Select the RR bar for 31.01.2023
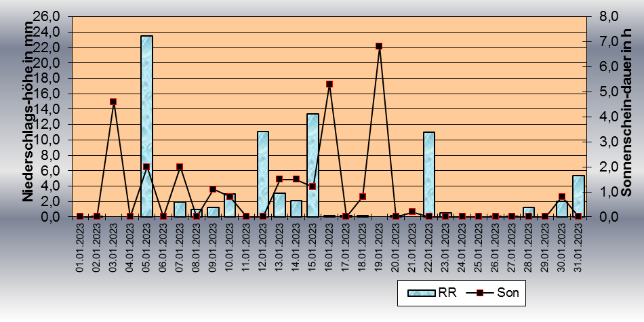This screenshot has height=322, width=644. click(x=578, y=196)
